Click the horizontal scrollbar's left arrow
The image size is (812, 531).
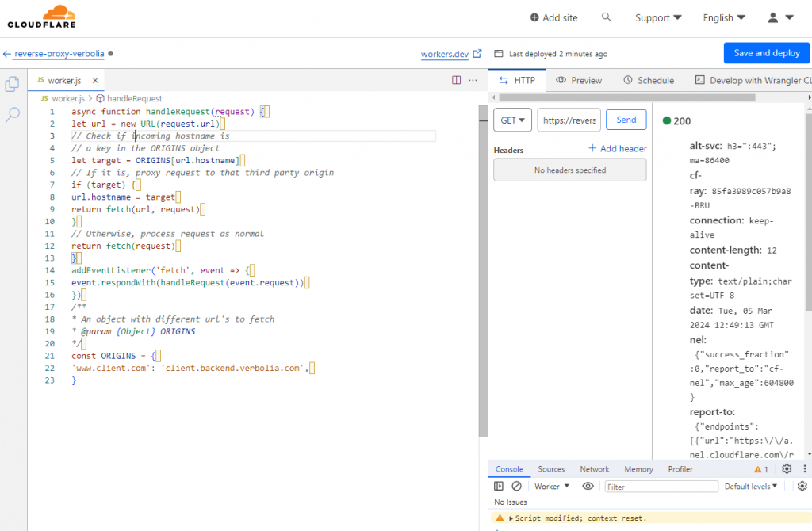(493, 97)
